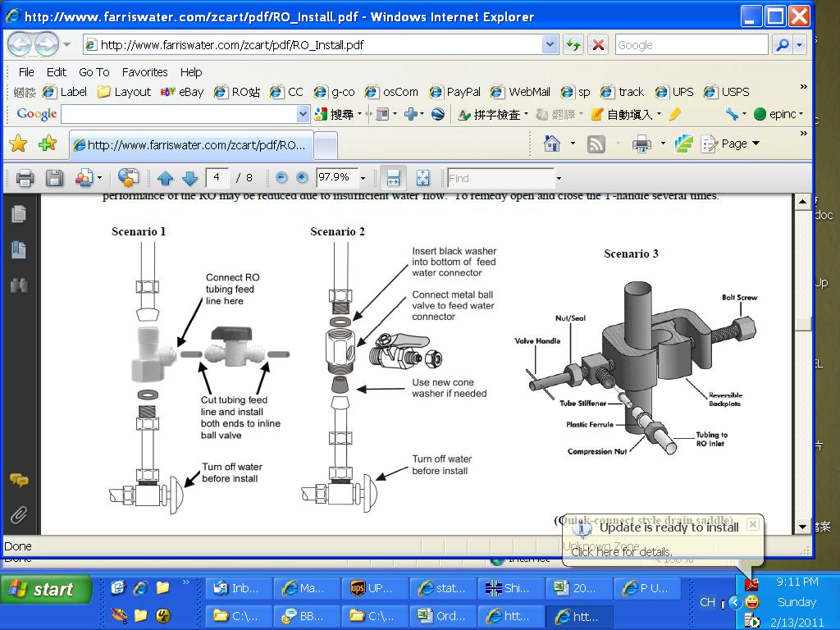The height and width of the screenshot is (630, 840).
Task: Go to next PDF page arrow
Action: (x=189, y=178)
